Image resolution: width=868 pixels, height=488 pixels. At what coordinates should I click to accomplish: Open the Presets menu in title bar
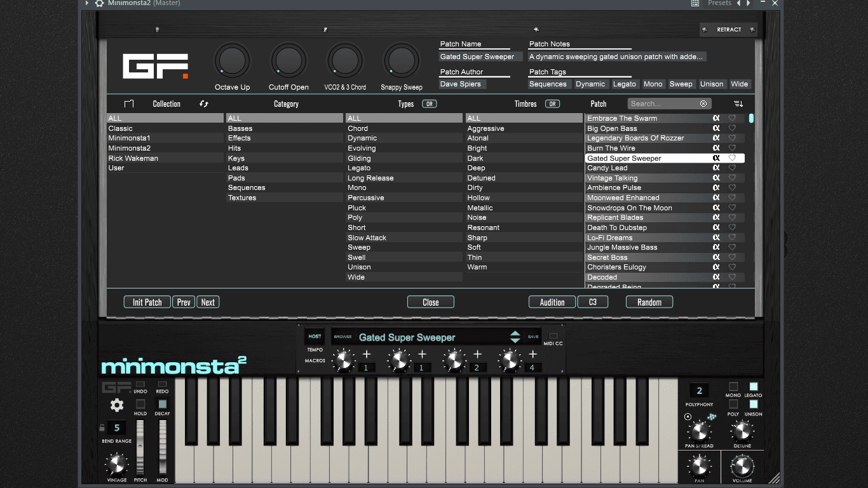719,3
